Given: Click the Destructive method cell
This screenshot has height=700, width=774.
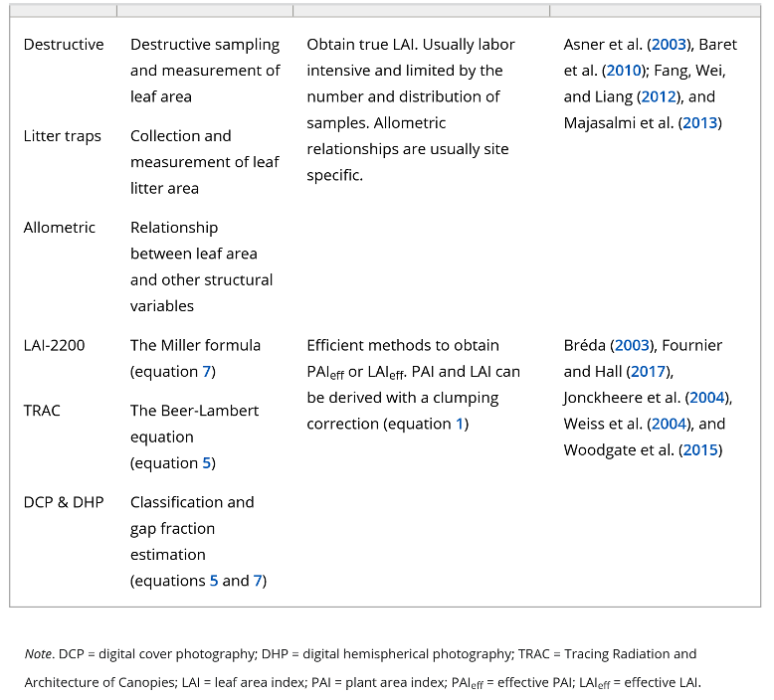Looking at the screenshot, I should (64, 45).
